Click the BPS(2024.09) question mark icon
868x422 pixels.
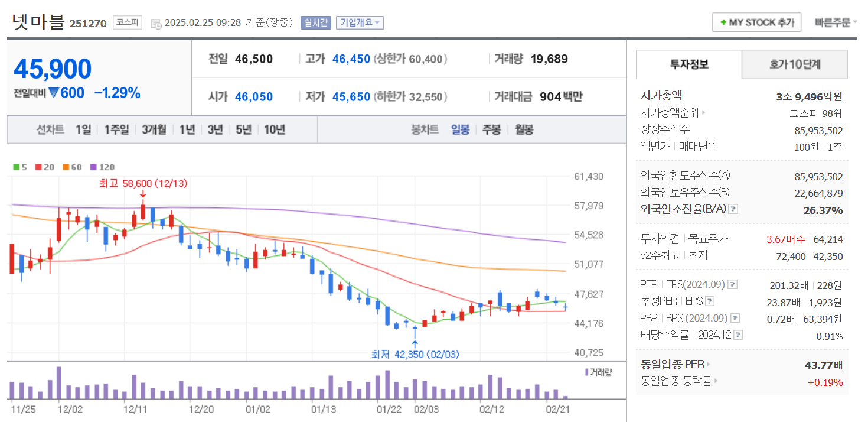[x=735, y=317]
